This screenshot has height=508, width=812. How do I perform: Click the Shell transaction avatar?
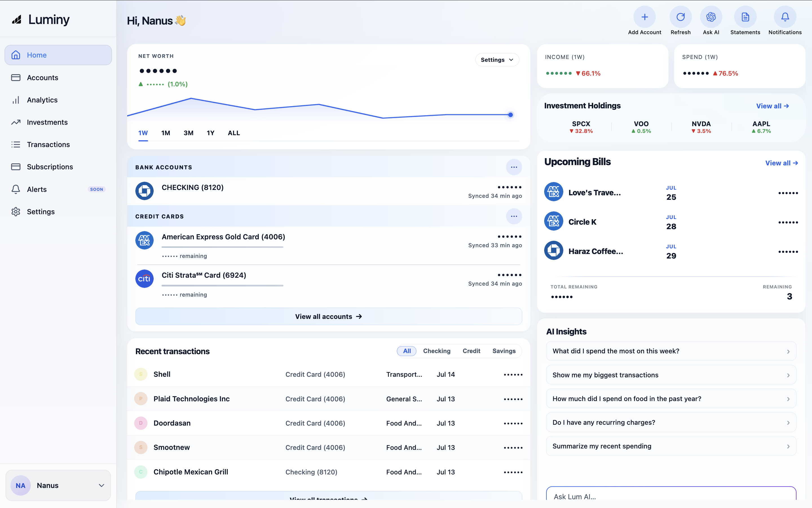pyautogui.click(x=141, y=374)
